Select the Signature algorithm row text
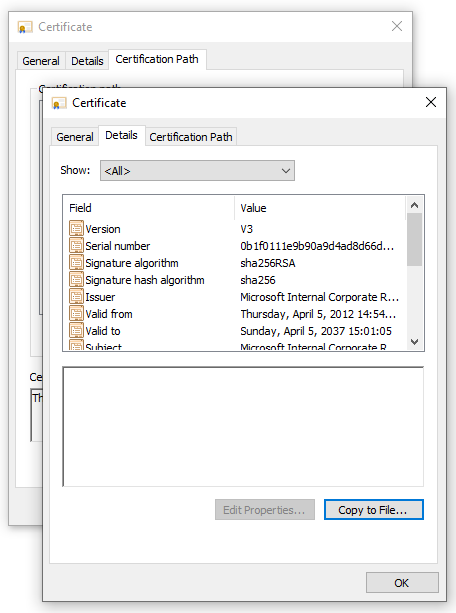The height and width of the screenshot is (613, 456). (x=132, y=263)
